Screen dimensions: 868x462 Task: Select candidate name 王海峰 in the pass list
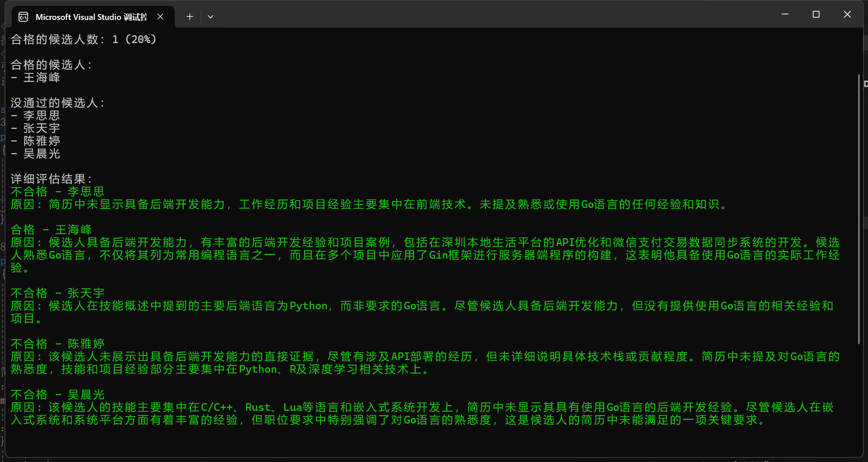tap(41, 77)
